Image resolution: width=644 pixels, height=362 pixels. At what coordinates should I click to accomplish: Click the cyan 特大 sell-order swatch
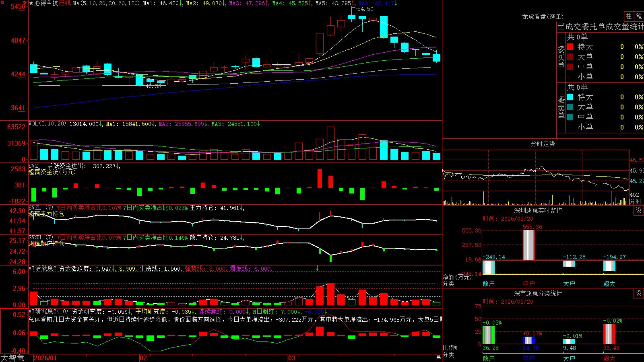[570, 97]
